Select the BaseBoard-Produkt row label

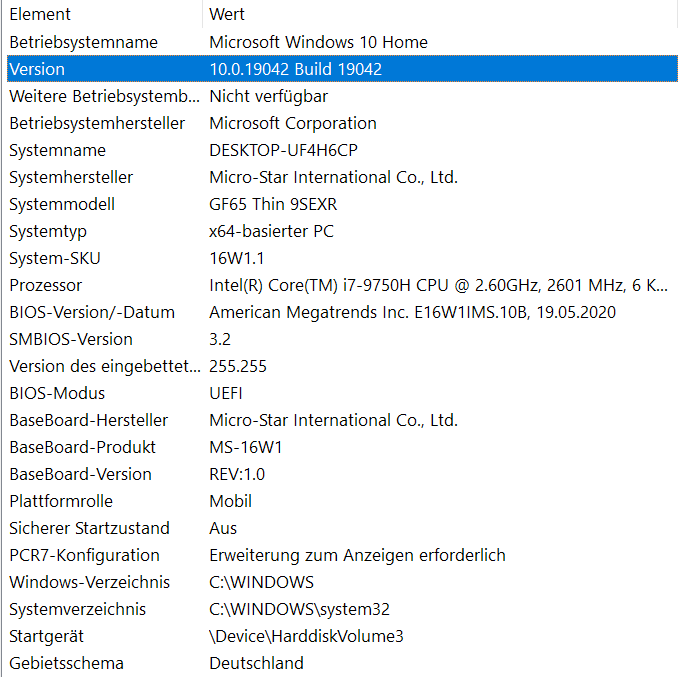82,447
